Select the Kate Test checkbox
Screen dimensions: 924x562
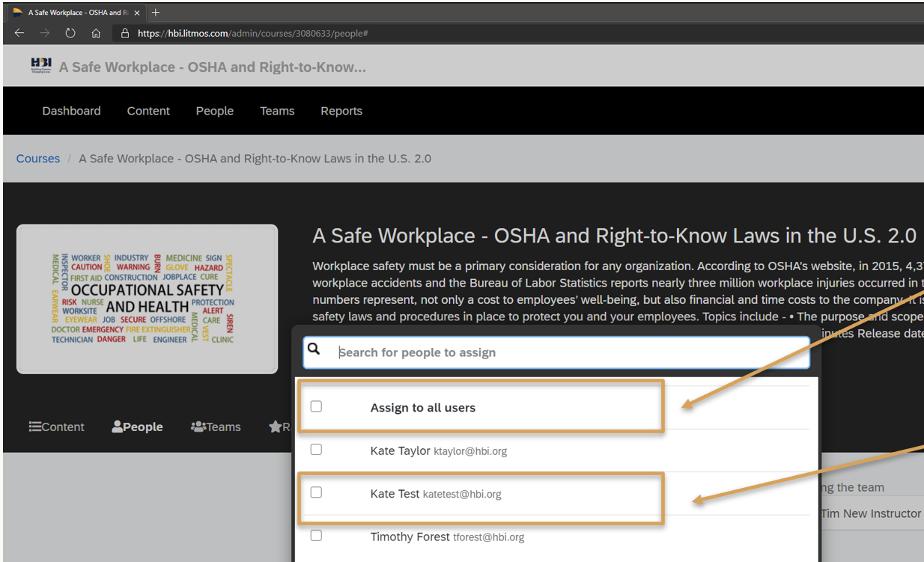tap(316, 492)
